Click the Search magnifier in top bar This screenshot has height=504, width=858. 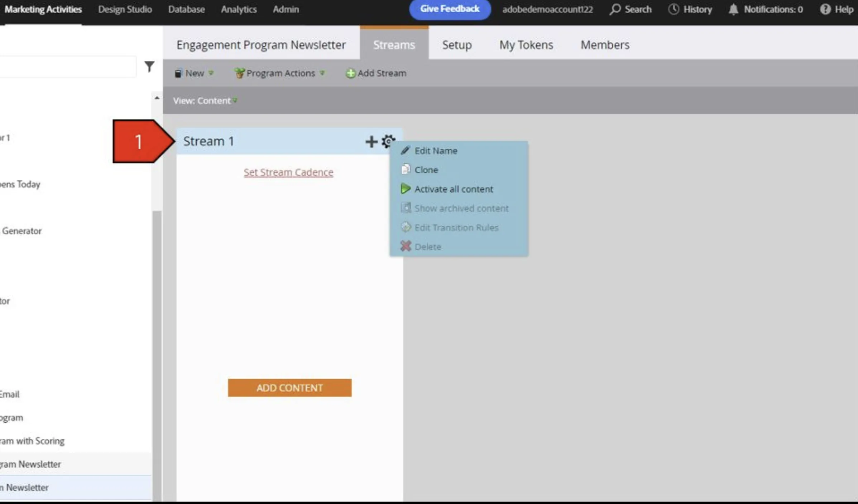(x=615, y=9)
